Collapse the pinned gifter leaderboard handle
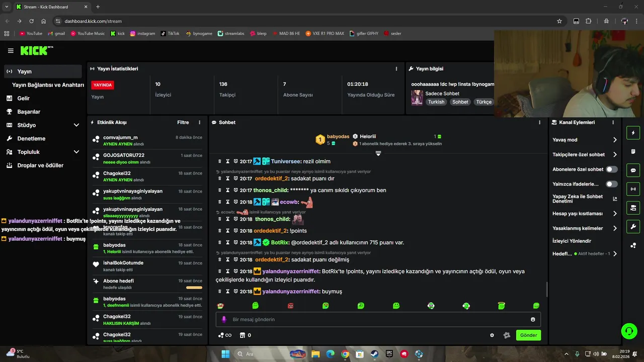 (378, 153)
